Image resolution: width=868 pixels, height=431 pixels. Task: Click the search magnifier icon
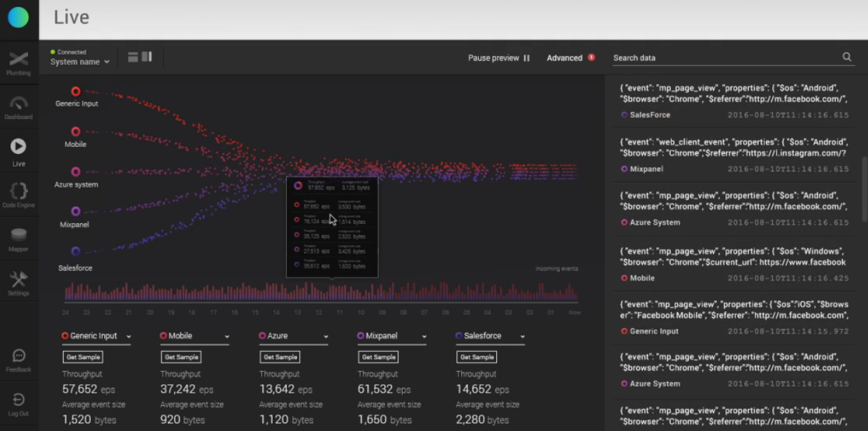[847, 57]
